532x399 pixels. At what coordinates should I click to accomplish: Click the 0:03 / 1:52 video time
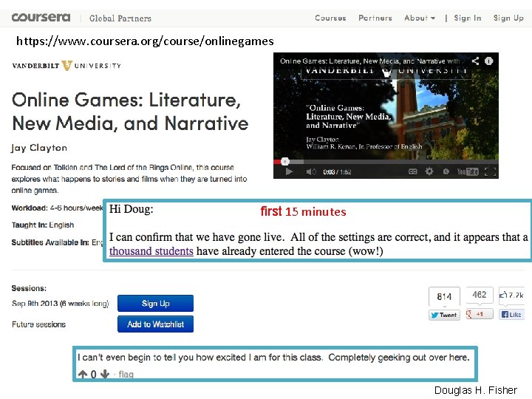point(337,172)
